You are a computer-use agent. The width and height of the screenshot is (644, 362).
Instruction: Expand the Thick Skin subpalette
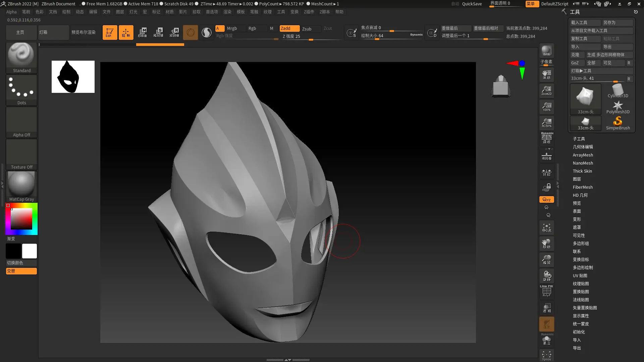tap(582, 171)
